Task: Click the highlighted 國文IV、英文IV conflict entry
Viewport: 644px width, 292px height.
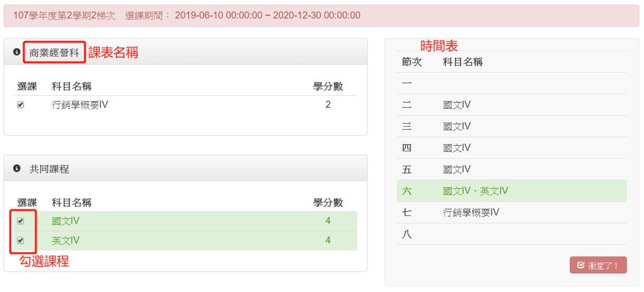Action: click(475, 191)
